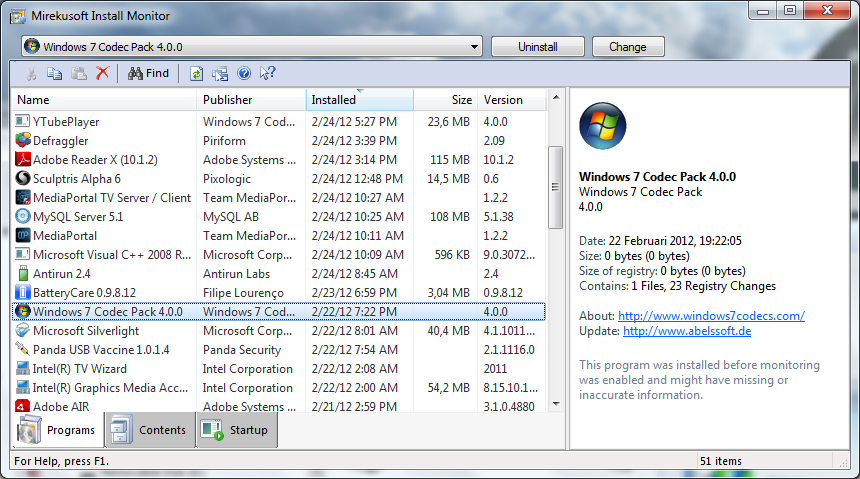Image resolution: width=860 pixels, height=479 pixels.
Task: Open Help with the blue question mark icon
Action: tap(244, 73)
